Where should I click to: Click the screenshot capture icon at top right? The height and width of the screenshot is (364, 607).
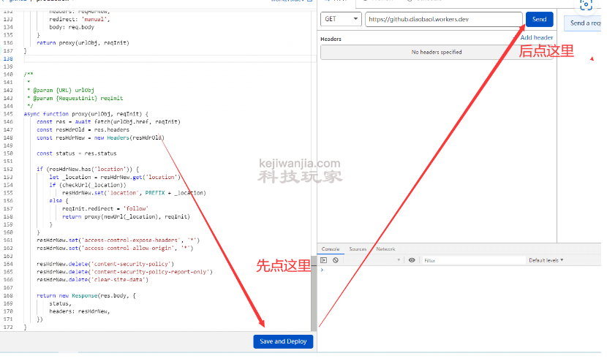coord(585,4)
